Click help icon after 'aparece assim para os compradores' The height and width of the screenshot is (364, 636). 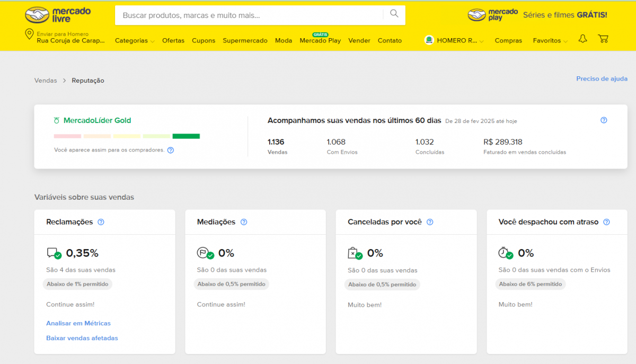(171, 150)
